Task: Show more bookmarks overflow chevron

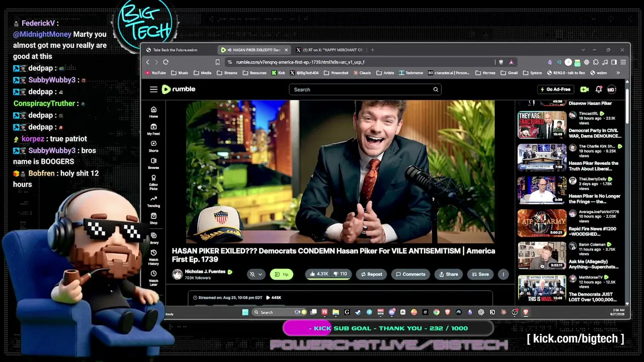Action: pyautogui.click(x=618, y=73)
